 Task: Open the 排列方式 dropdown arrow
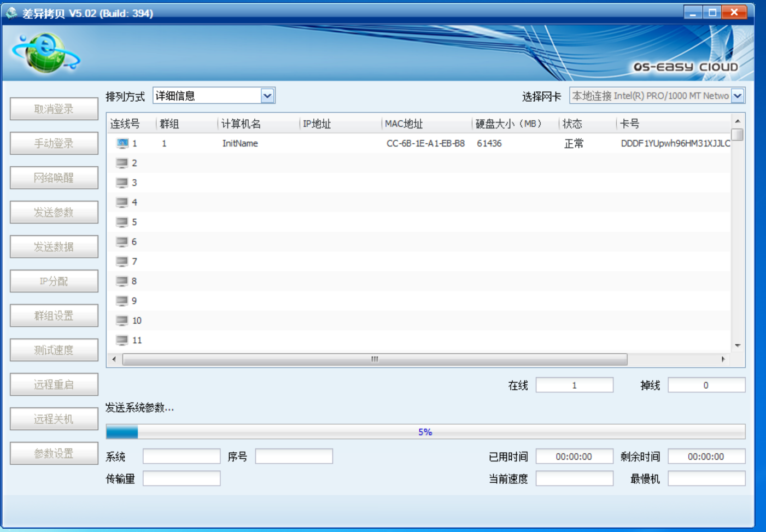(267, 96)
